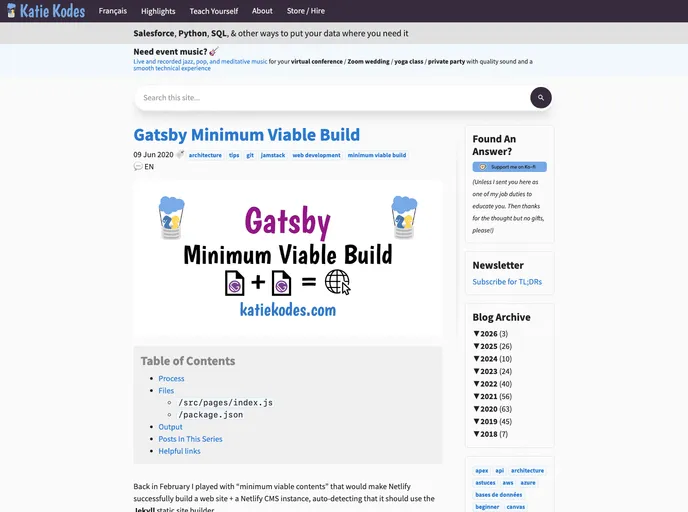The height and width of the screenshot is (512, 688).
Task: Select the beginner tag in sidebar
Action: pyautogui.click(x=487, y=507)
